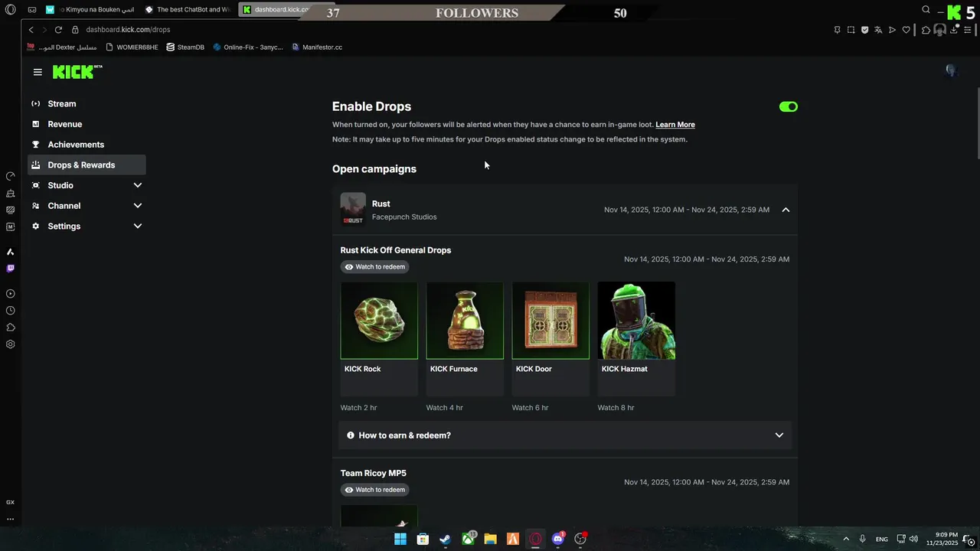Reload the current page
Viewport: 980px width, 551px height.
click(58, 30)
